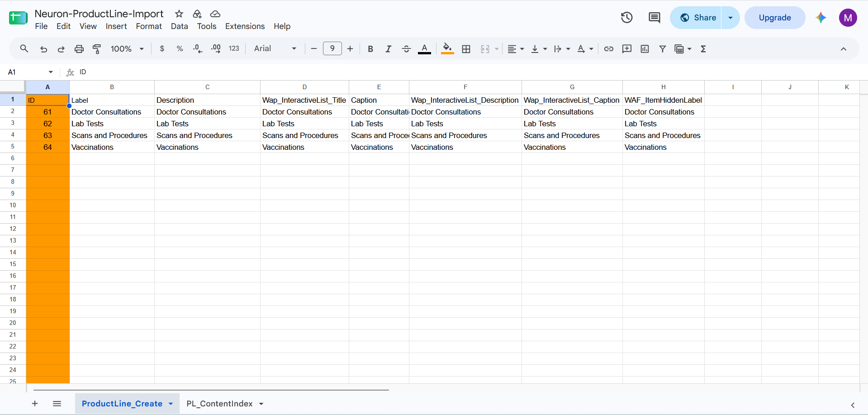The width and height of the screenshot is (868, 415).
Task: Undo the last action
Action: tap(43, 49)
